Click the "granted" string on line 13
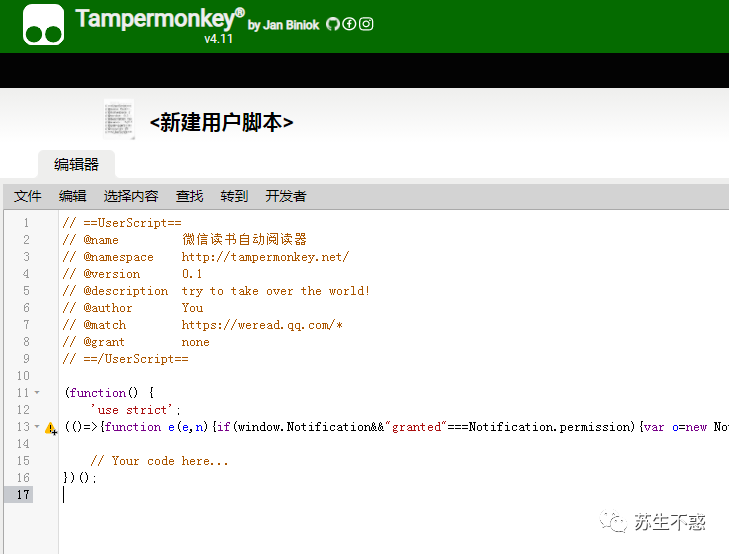Screen dimensions: 729x554 point(417,427)
